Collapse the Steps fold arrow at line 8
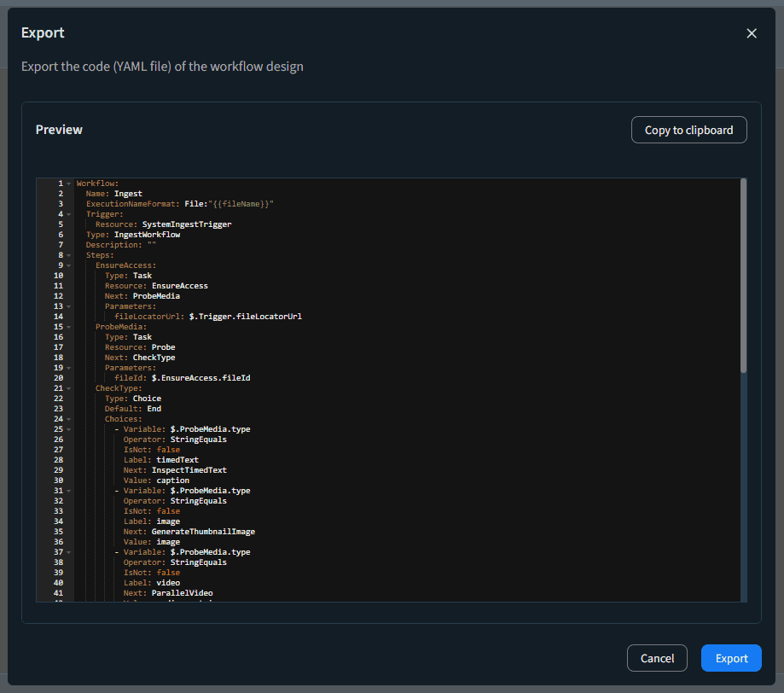Screen dimensions: 784x693 tap(68, 255)
